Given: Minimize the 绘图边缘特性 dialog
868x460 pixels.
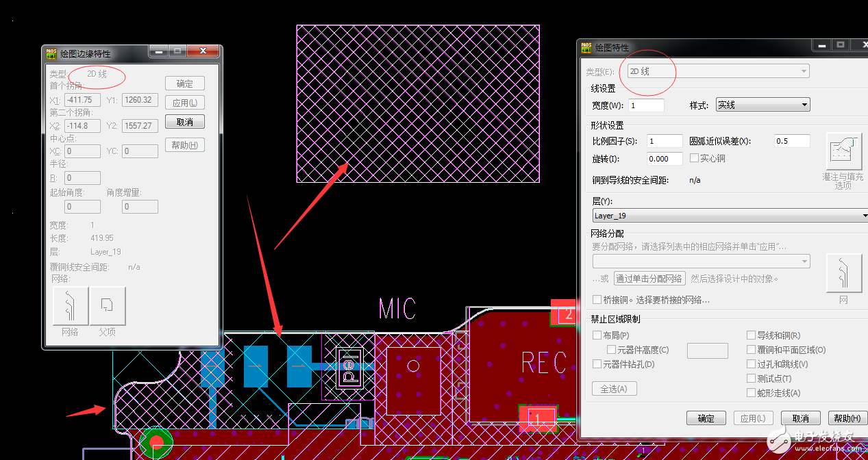Looking at the screenshot, I should [159, 52].
